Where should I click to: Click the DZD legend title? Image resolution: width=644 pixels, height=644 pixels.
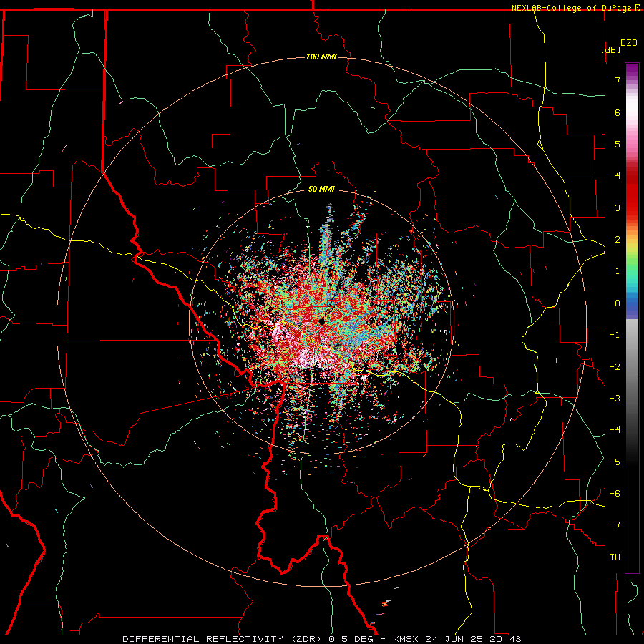point(629,43)
